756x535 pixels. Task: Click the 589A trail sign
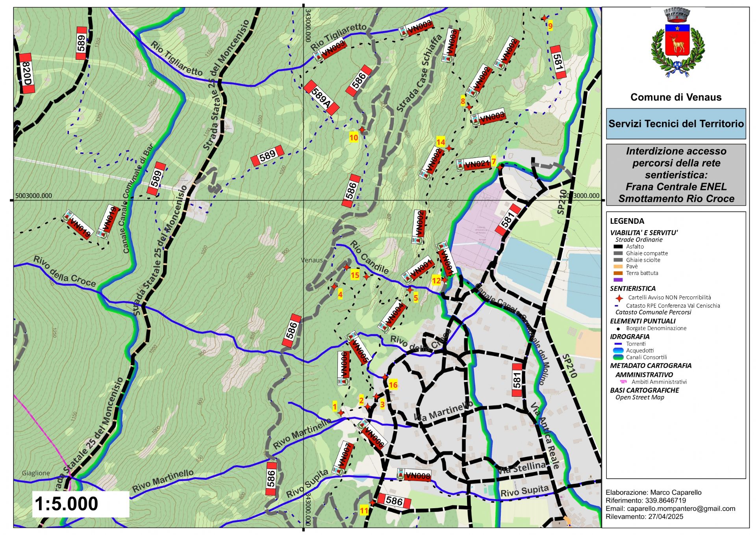pos(321,98)
